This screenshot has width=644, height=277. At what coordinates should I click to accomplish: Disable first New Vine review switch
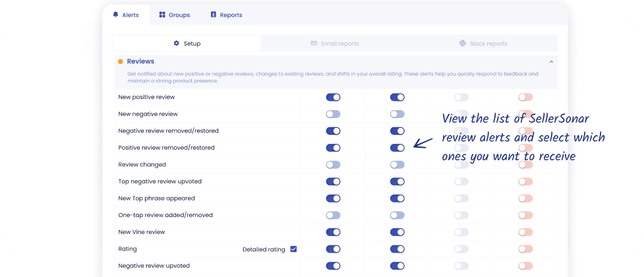(333, 232)
